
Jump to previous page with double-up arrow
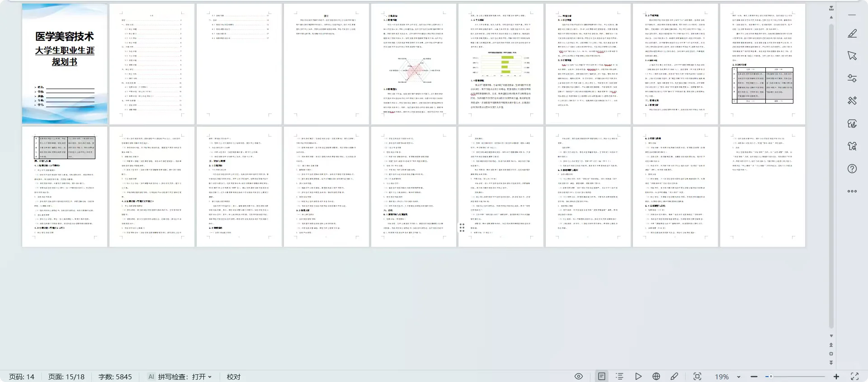click(x=831, y=345)
